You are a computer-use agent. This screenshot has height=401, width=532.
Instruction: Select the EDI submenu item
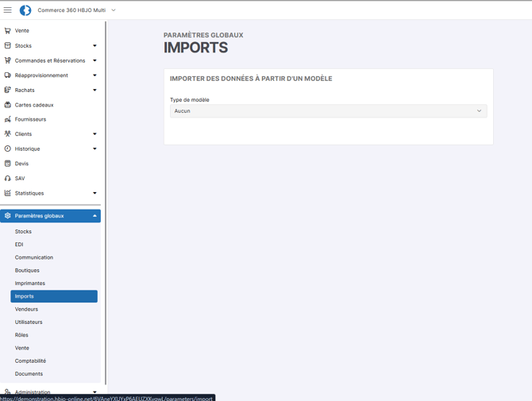tap(19, 245)
